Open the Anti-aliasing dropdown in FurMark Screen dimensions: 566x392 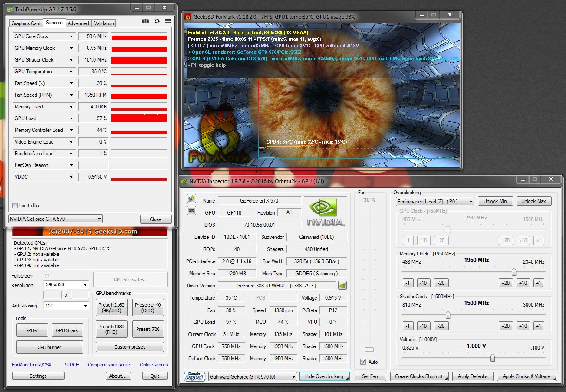click(66, 306)
